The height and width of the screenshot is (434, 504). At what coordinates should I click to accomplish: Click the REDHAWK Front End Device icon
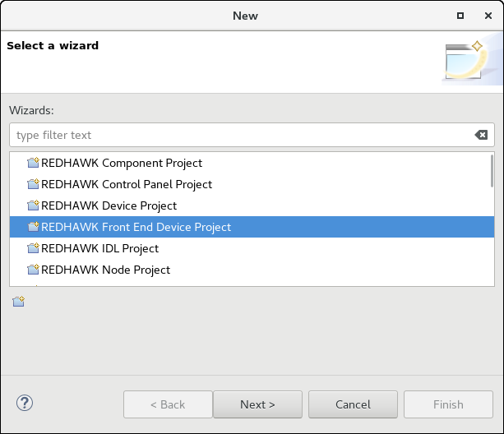click(33, 227)
